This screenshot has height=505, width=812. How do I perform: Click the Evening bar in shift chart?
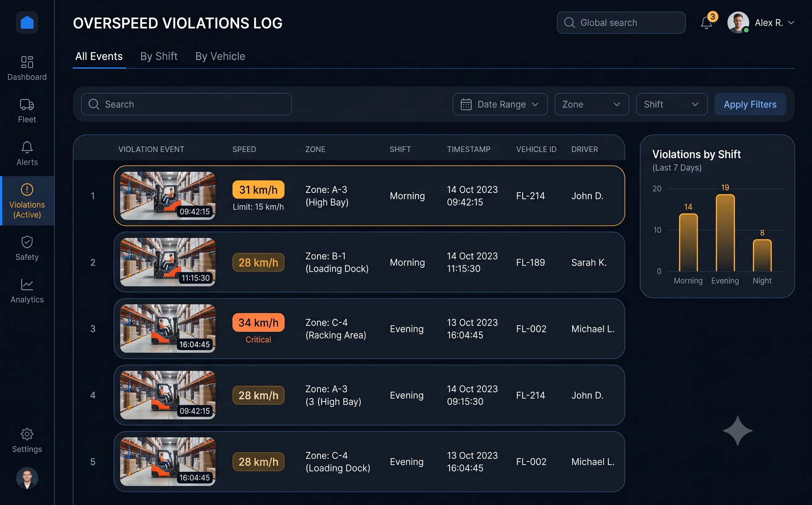[725, 233]
